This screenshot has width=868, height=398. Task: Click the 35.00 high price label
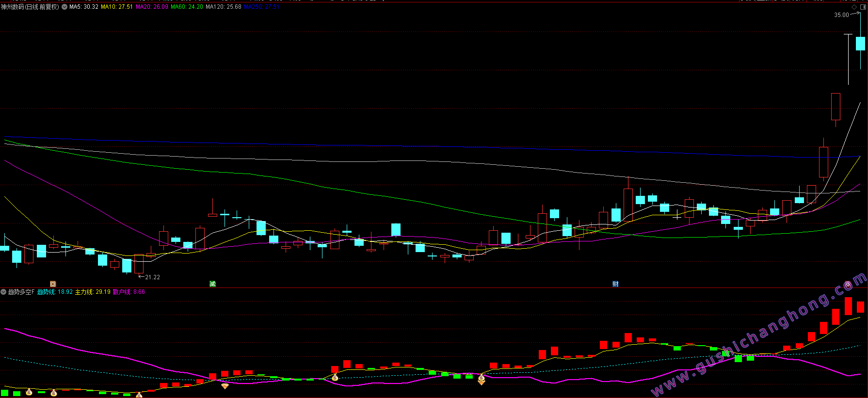pos(841,15)
